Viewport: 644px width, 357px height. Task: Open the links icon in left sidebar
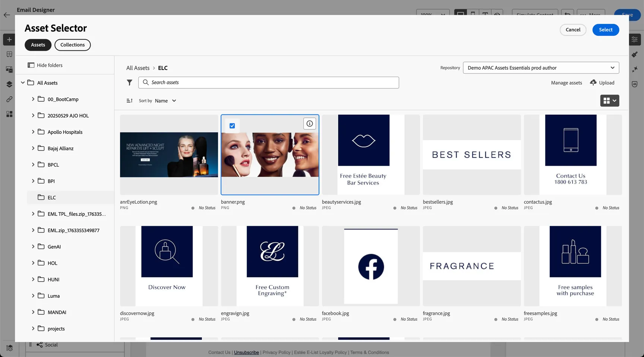pyautogui.click(x=9, y=99)
